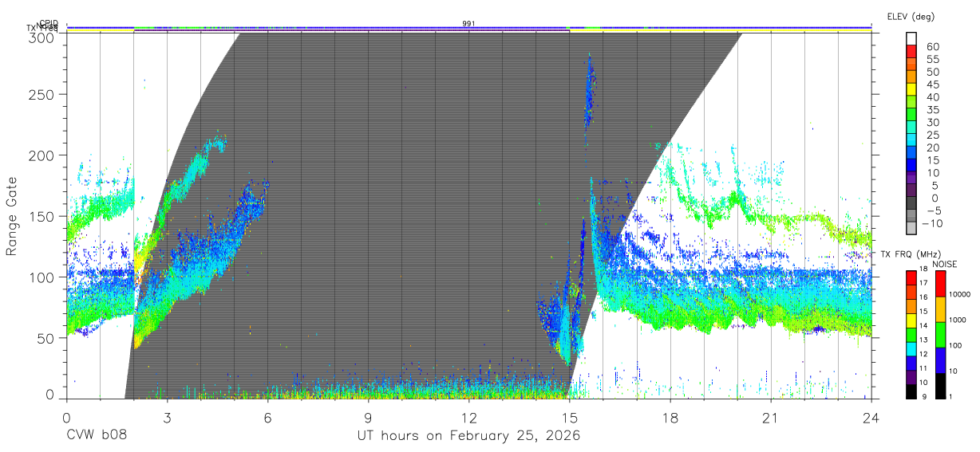The image size is (980, 452).
Task: Select the x-axis tick label '24'
Action: 871,417
